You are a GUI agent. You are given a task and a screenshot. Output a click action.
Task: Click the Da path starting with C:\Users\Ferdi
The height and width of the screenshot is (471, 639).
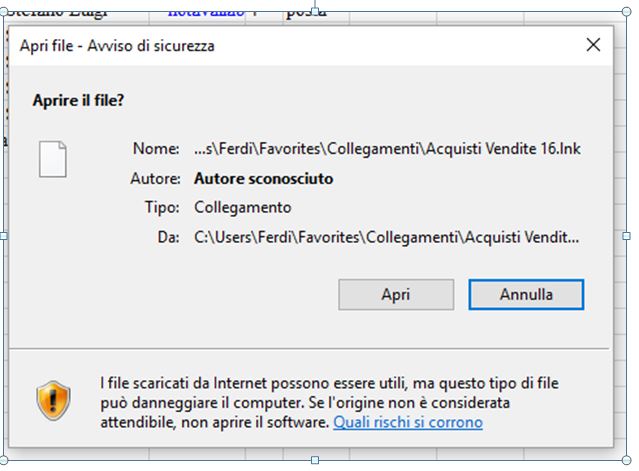pos(386,237)
